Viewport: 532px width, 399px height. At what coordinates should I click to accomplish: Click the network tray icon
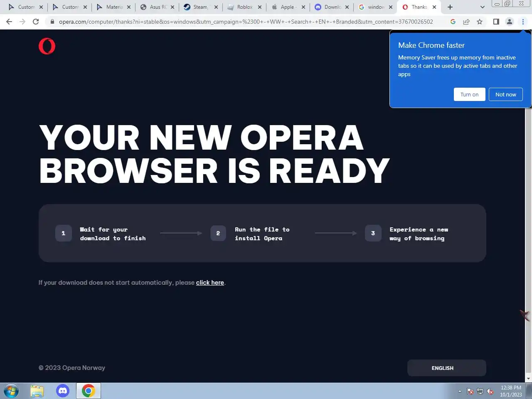coord(480,391)
